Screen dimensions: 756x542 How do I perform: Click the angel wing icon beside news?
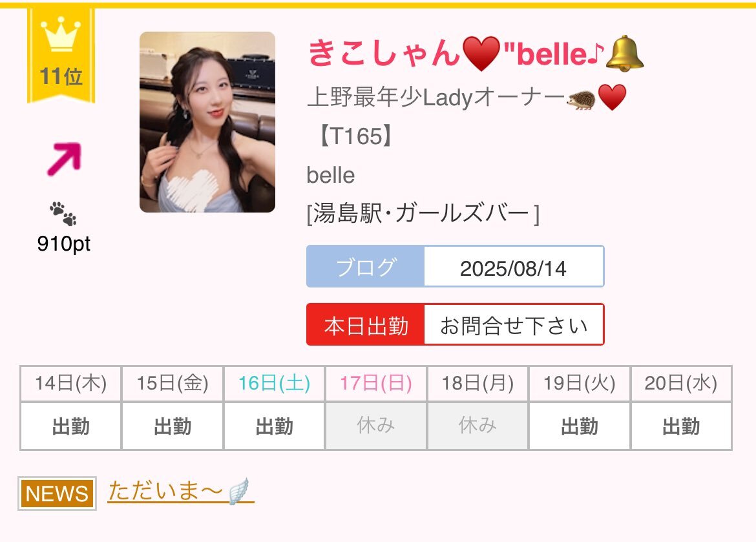coord(238,492)
